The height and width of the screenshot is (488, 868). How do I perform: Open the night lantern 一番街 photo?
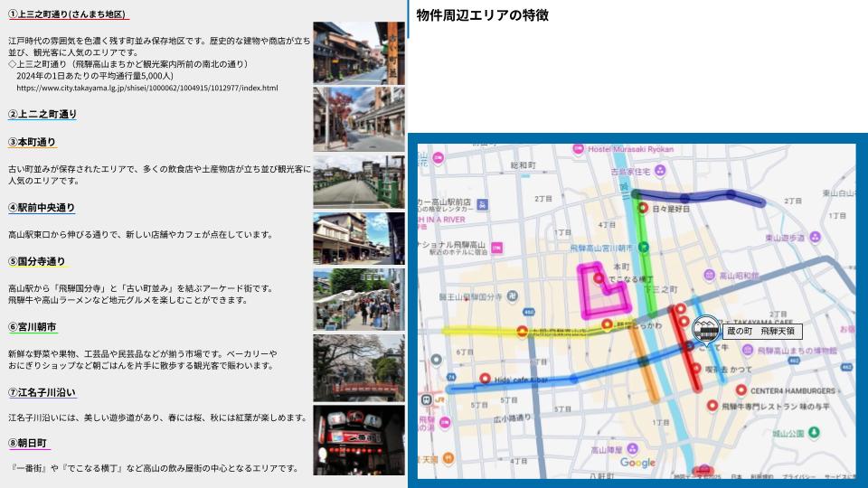click(x=359, y=440)
